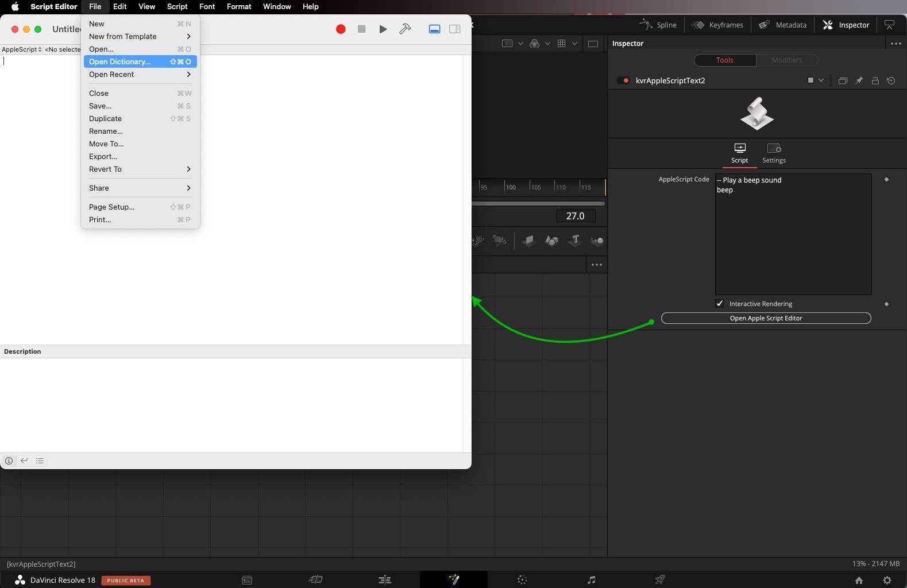Reset kvrAppleScriptText2 tool settings icon

pyautogui.click(x=891, y=80)
